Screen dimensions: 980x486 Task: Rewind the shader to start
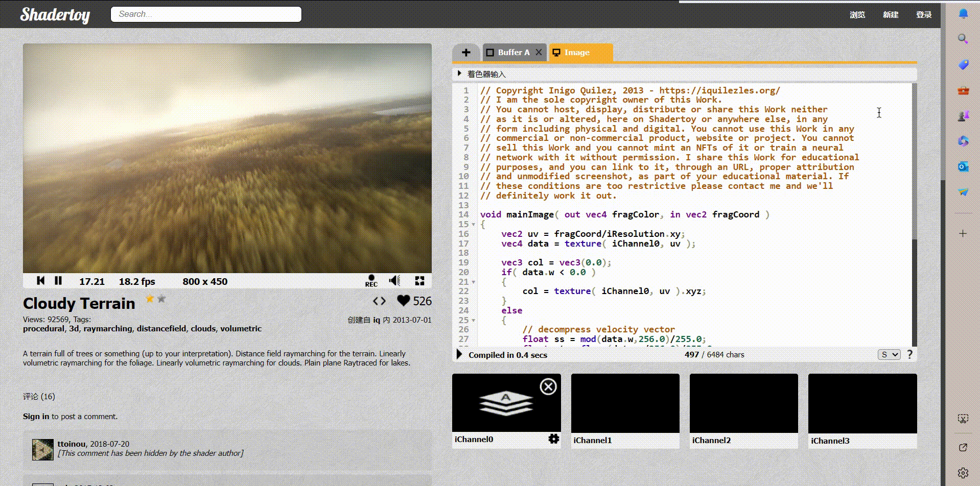point(41,281)
